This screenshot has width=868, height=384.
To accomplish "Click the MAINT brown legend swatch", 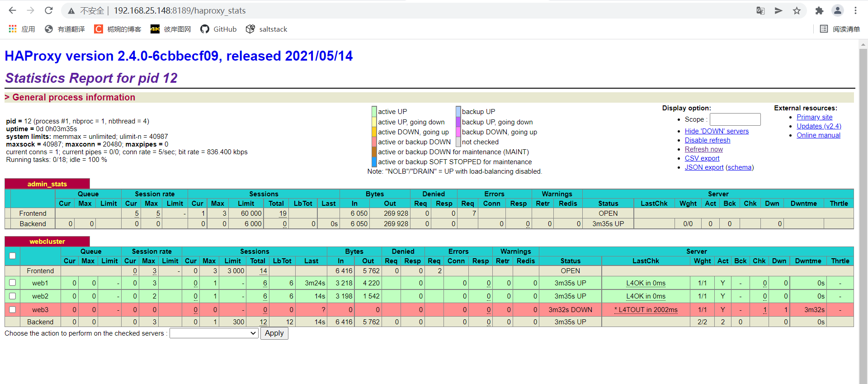I will (x=374, y=152).
